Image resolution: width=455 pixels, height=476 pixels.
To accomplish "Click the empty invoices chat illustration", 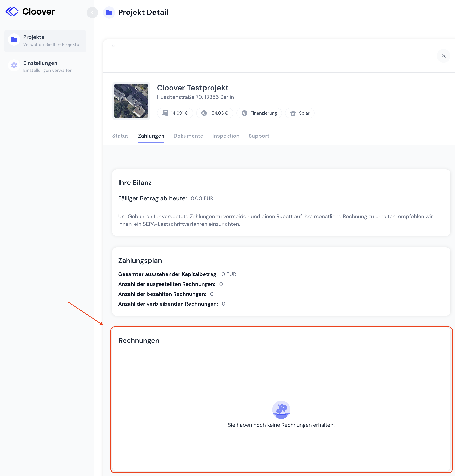I will (281, 410).
